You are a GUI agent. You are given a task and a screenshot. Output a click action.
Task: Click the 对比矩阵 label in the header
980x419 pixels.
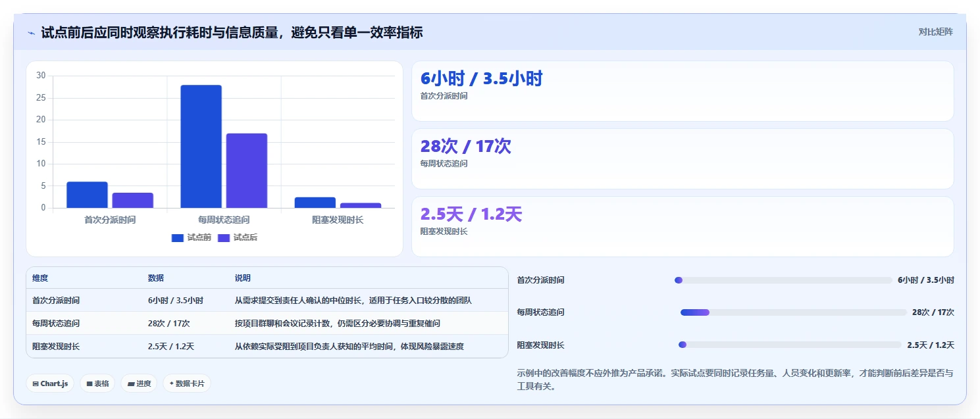(935, 32)
